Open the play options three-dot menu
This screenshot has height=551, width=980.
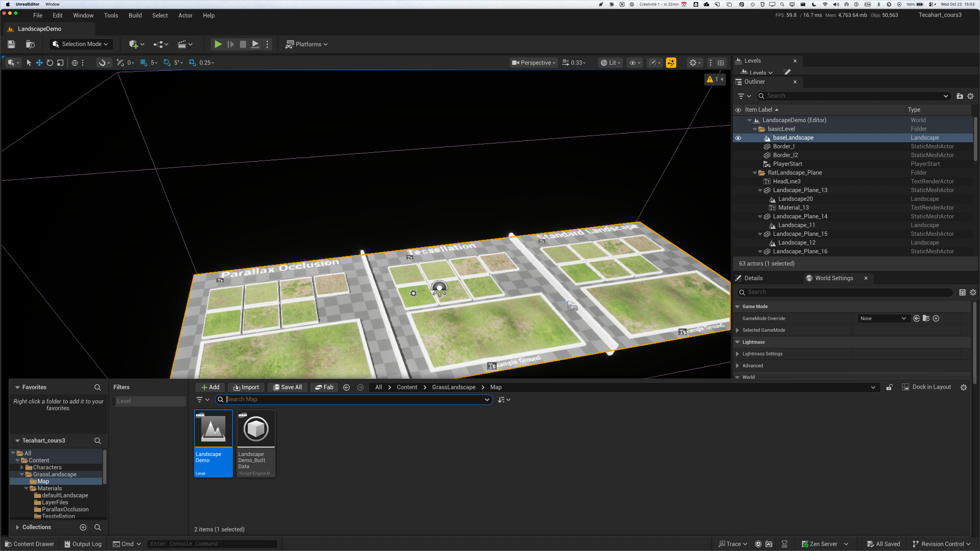pos(267,44)
